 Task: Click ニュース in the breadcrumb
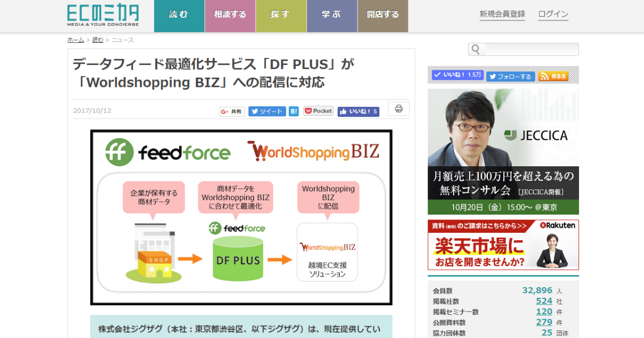(123, 40)
